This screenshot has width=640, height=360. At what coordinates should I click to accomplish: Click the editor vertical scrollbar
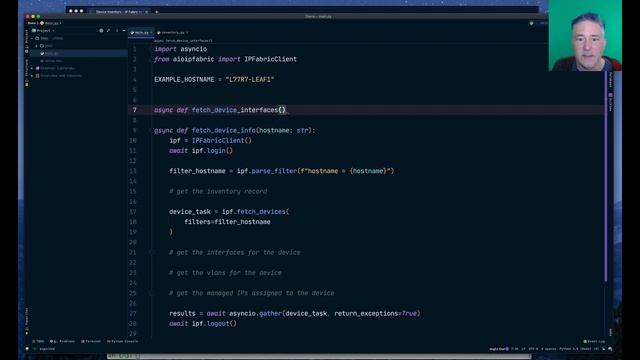[x=606, y=176]
